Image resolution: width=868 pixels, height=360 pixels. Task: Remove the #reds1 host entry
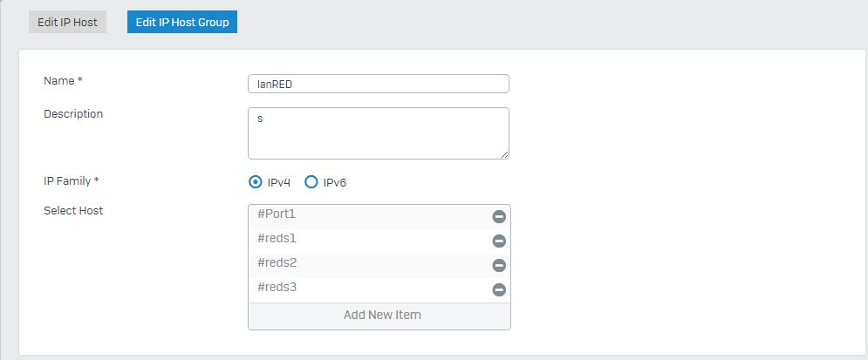pyautogui.click(x=499, y=241)
